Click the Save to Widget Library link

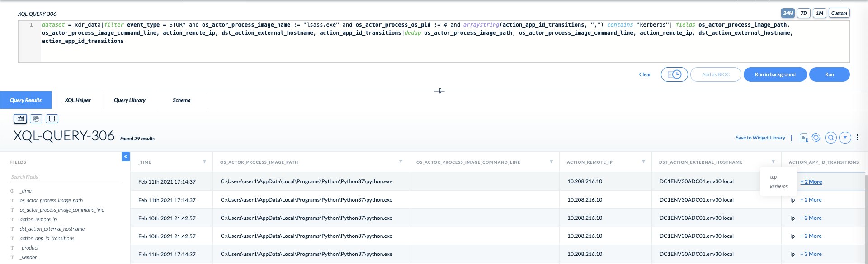pyautogui.click(x=760, y=138)
